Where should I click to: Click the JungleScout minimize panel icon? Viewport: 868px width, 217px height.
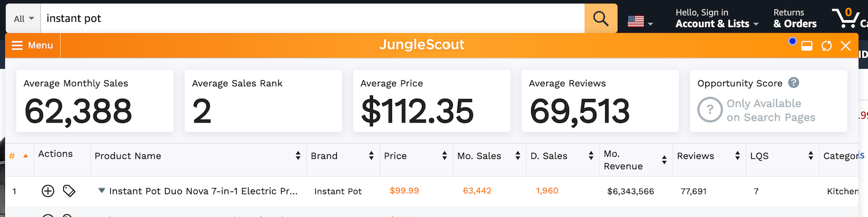(x=807, y=46)
